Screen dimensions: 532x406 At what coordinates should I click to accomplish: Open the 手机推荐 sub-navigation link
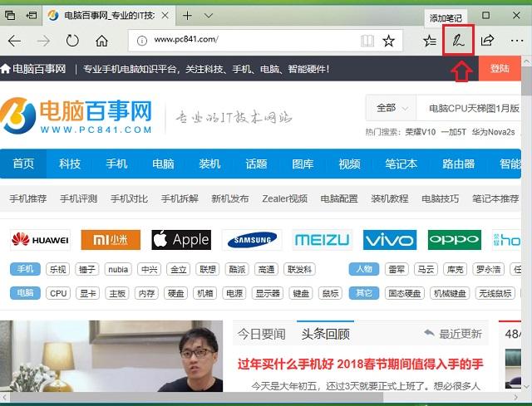coord(28,198)
